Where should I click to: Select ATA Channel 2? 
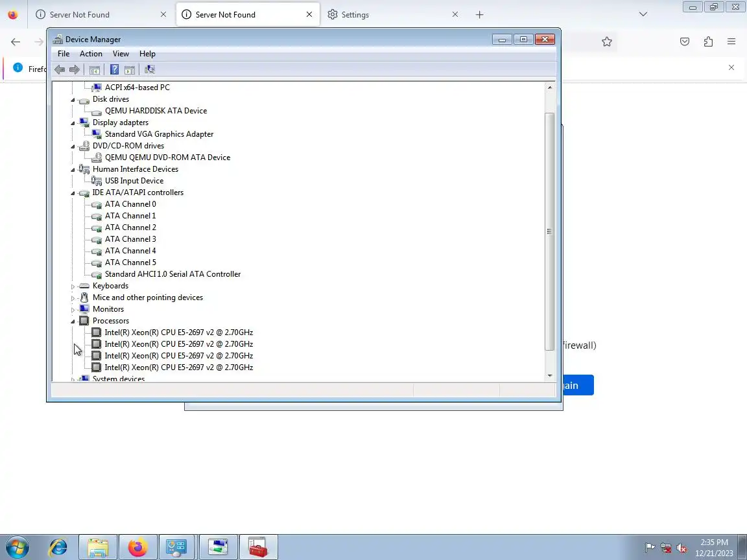130,227
